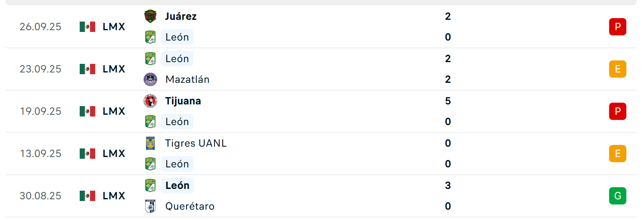This screenshot has width=644, height=220.
Task: Open the Juárez team name link
Action: pos(181,16)
